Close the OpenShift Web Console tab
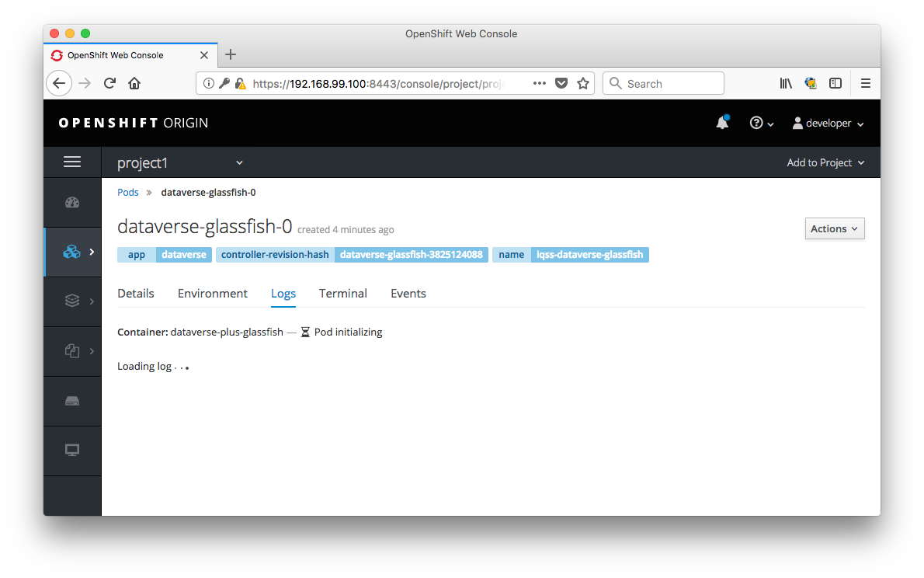Image resolution: width=924 pixels, height=578 pixels. point(204,55)
